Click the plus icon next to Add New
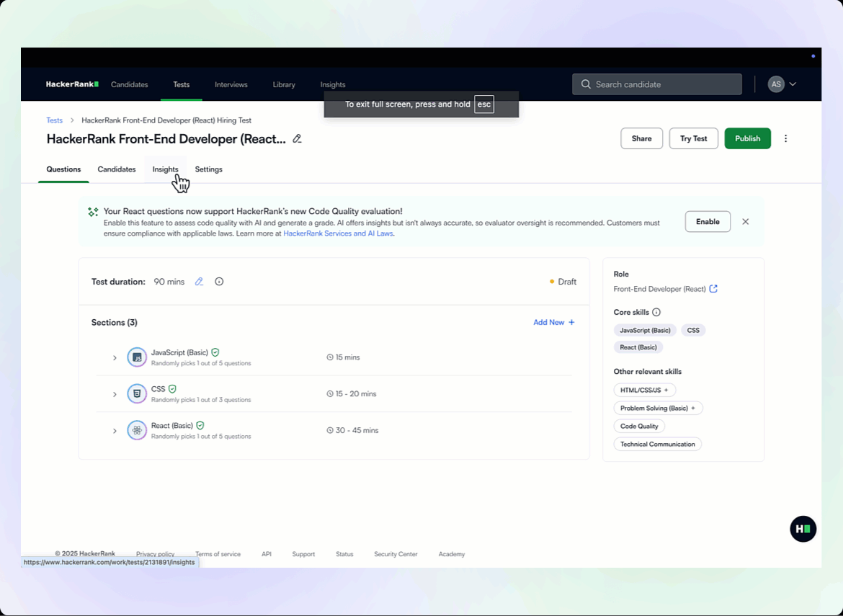Image resolution: width=843 pixels, height=616 pixels. click(x=571, y=323)
